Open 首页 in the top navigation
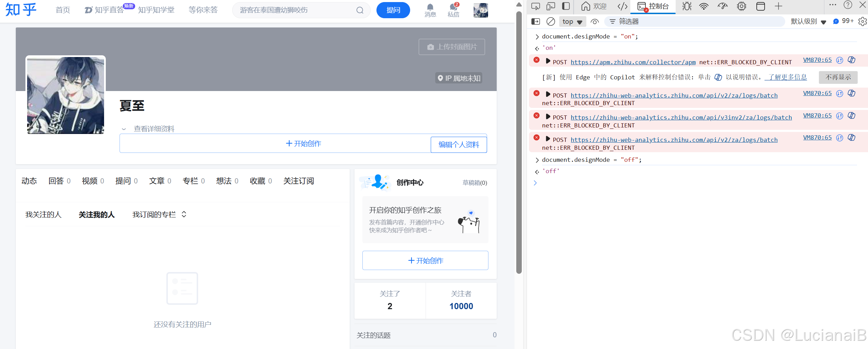Image resolution: width=868 pixels, height=349 pixels. pyautogui.click(x=63, y=10)
